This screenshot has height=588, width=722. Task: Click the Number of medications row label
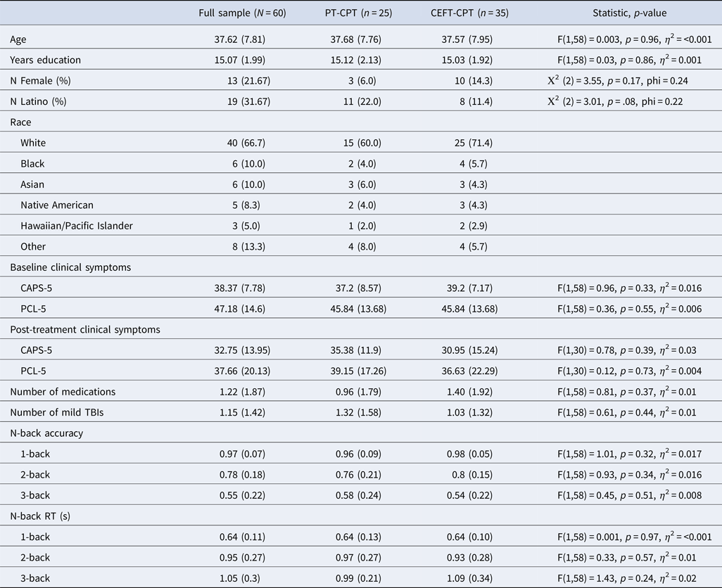63,392
